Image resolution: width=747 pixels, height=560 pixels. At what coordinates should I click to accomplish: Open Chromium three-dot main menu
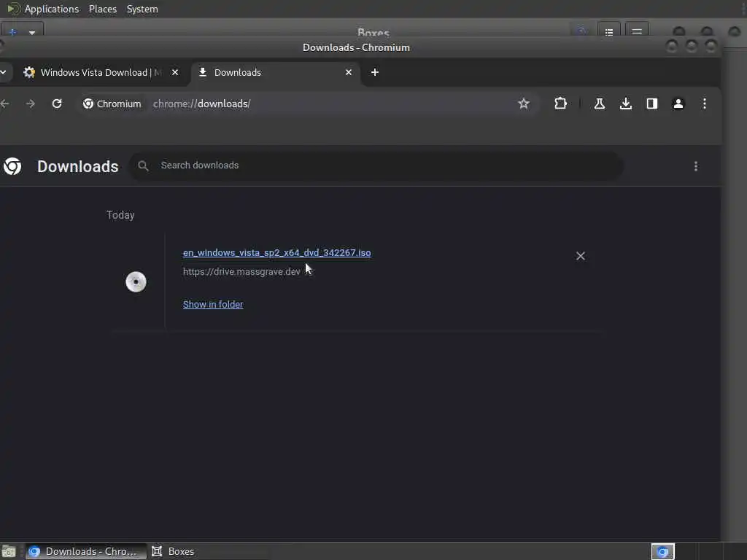(x=705, y=104)
